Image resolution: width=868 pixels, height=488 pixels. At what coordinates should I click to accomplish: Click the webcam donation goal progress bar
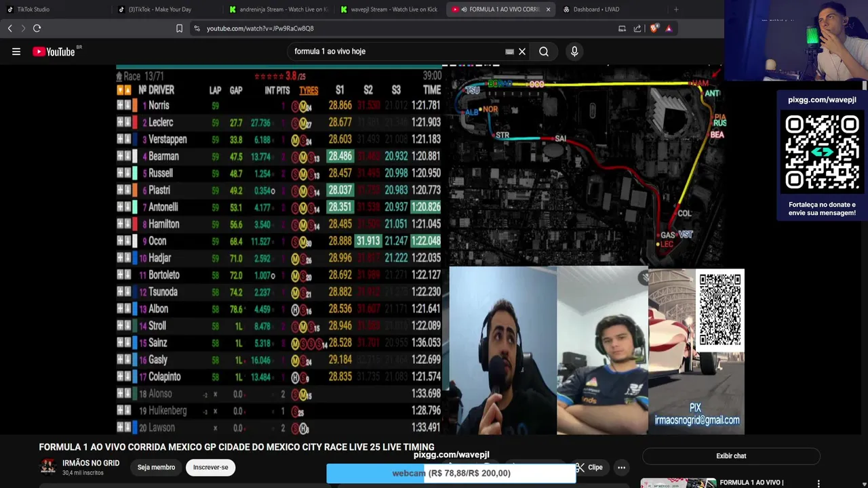[451, 473]
